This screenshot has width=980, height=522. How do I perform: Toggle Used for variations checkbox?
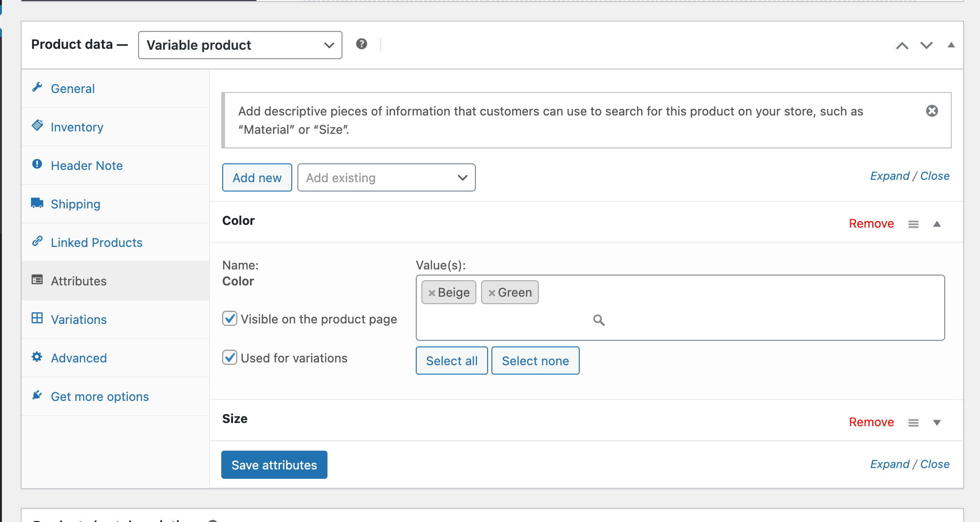(230, 358)
